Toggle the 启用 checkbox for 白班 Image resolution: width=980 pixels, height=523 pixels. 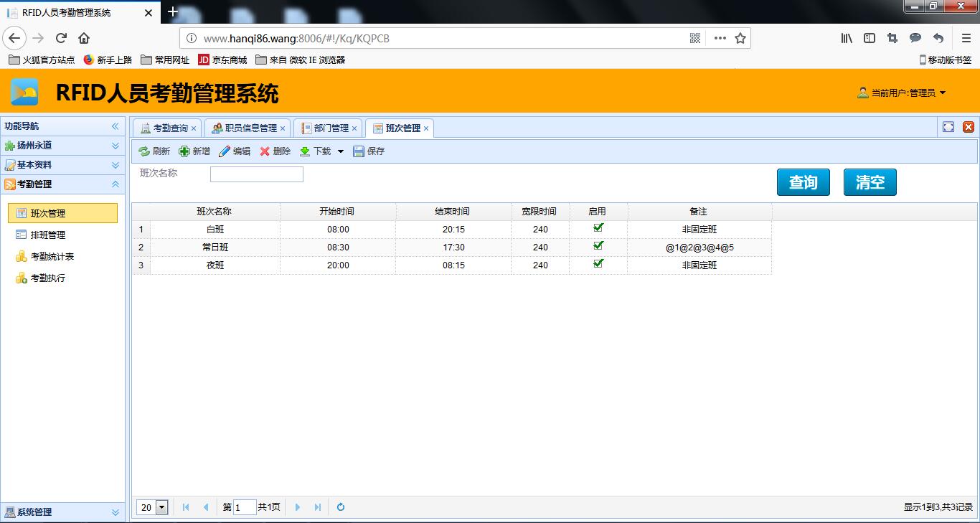(598, 228)
